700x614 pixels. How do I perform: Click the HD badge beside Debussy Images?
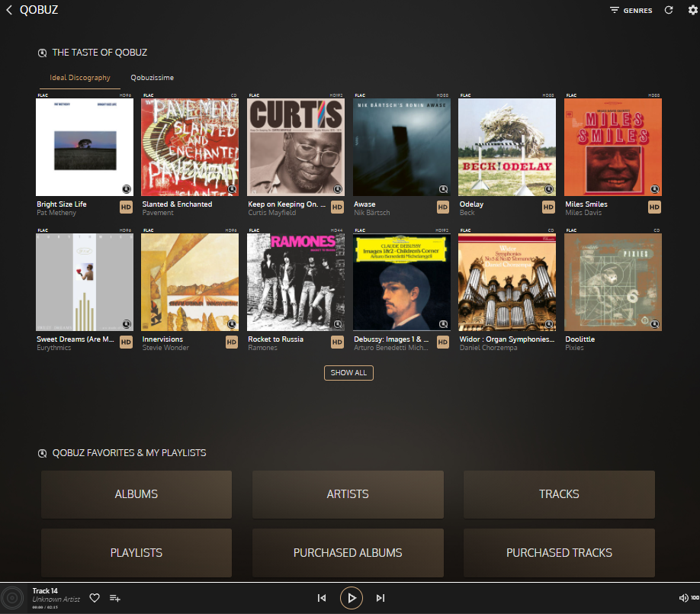443,342
